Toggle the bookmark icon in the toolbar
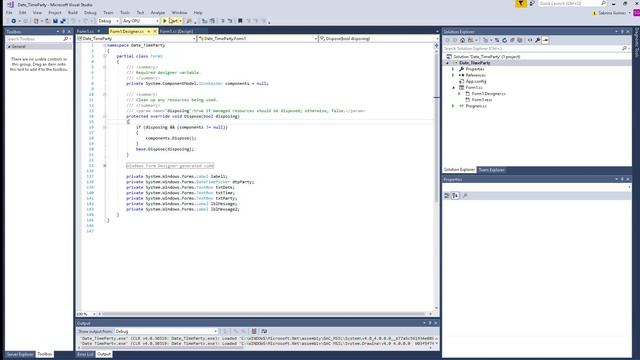This screenshot has height=360, width=640. [x=240, y=21]
